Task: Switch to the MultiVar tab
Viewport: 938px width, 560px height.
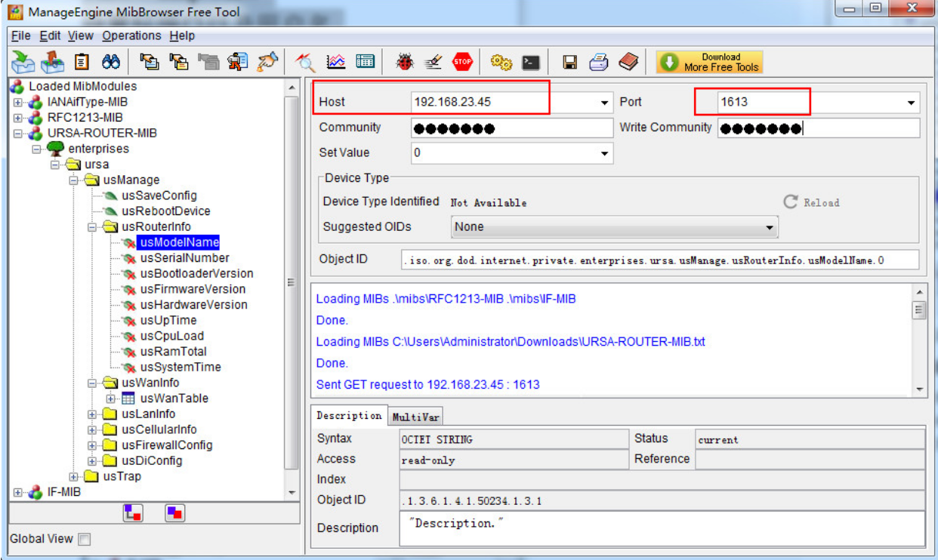Action: tap(415, 417)
